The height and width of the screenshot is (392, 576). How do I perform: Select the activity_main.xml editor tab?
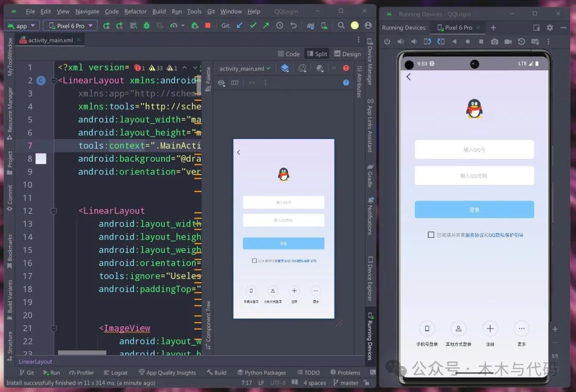click(50, 40)
